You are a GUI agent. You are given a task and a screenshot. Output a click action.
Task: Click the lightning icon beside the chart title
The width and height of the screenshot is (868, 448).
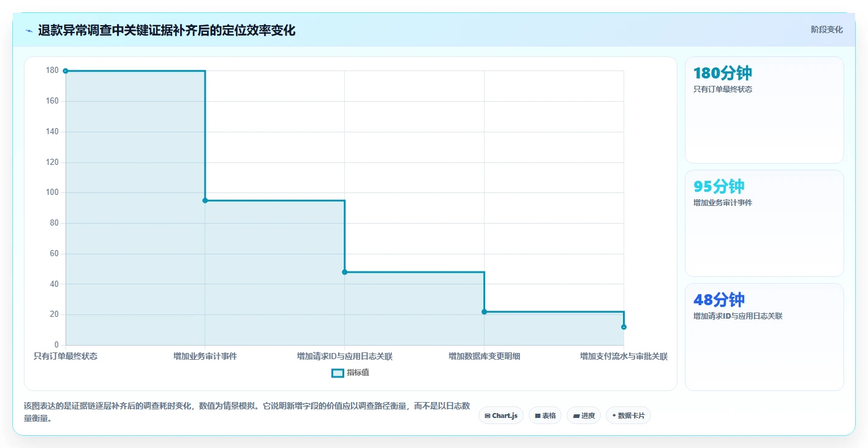tap(29, 31)
